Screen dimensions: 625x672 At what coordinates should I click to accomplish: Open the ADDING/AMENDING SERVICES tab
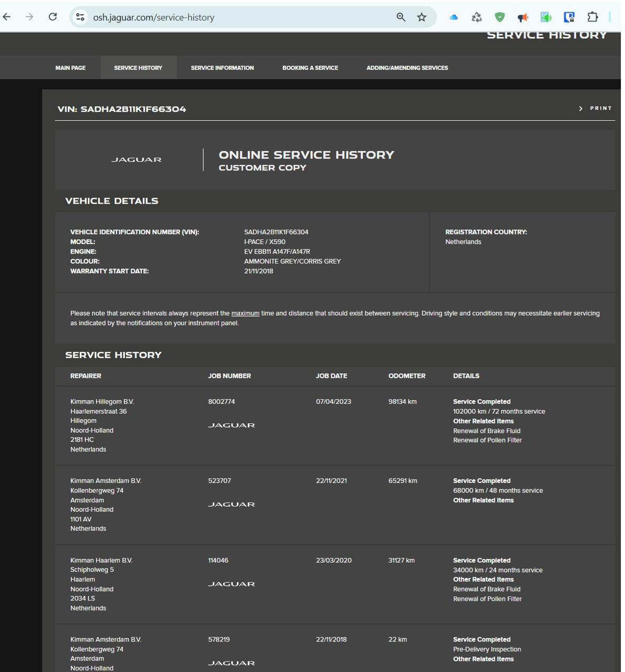[x=407, y=68]
